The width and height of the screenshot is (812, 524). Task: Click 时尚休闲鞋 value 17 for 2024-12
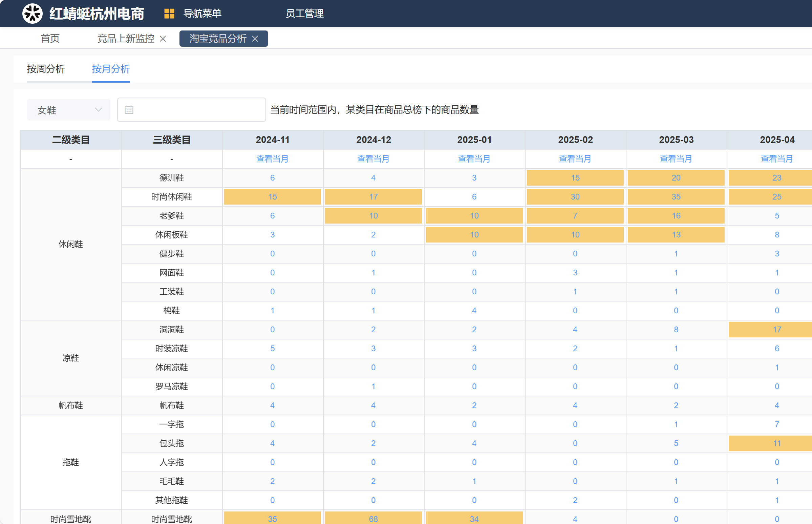tap(373, 197)
